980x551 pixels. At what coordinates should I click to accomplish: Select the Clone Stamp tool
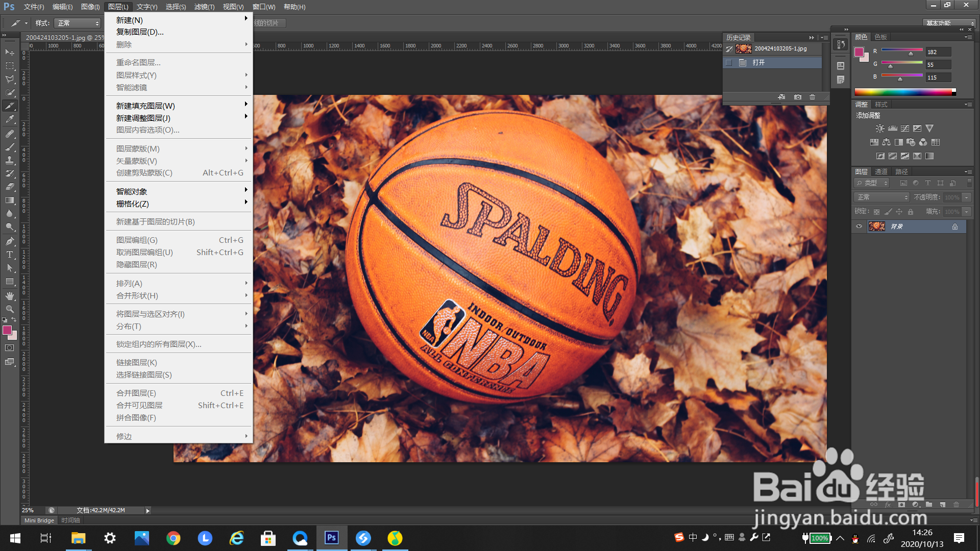[10, 160]
